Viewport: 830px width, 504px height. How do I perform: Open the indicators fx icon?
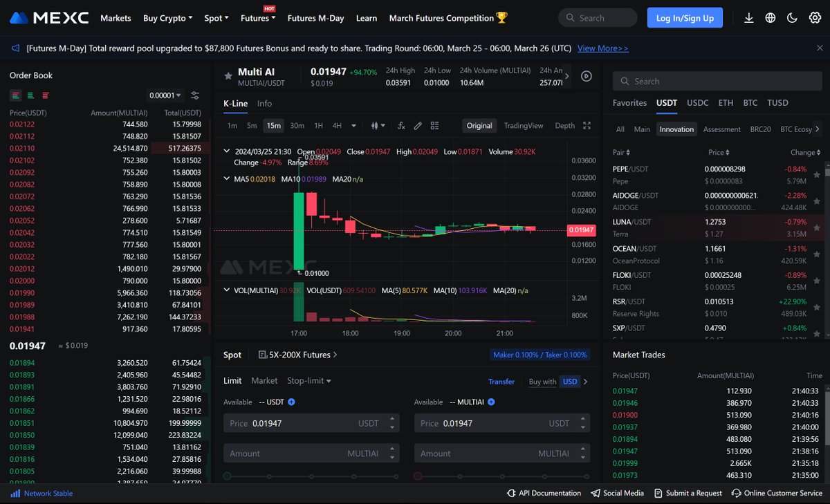(x=401, y=126)
